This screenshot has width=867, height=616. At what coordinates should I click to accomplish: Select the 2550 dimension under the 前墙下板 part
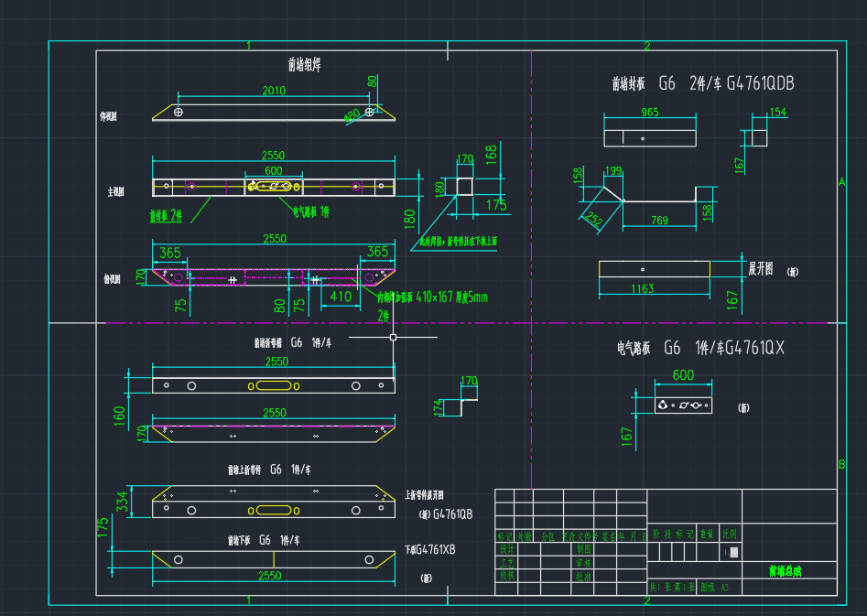[x=270, y=576]
